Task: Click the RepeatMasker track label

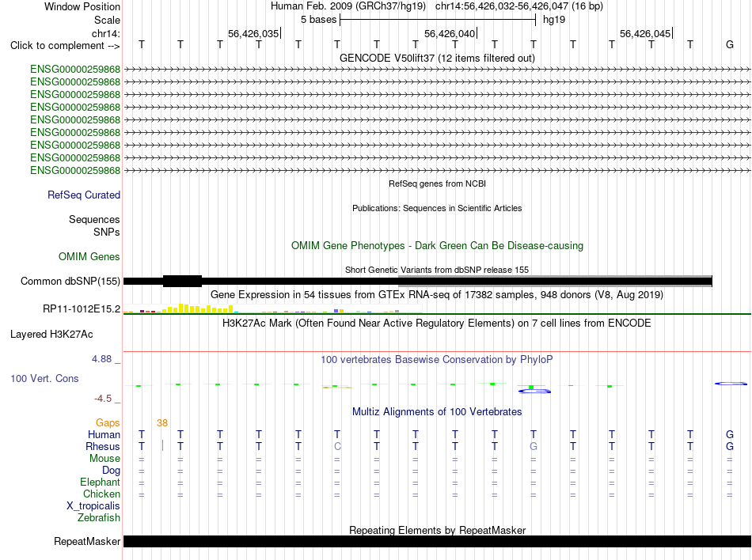Action: pos(87,541)
